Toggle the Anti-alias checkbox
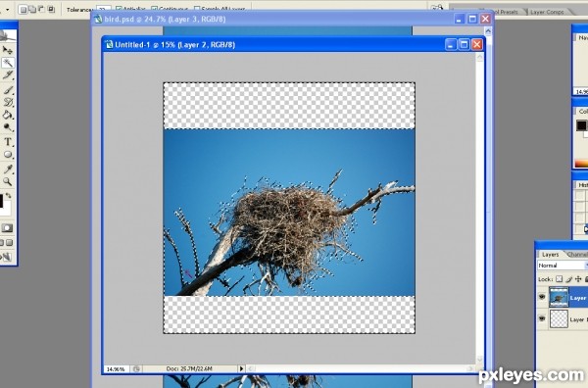This screenshot has width=588, height=388. pos(119,9)
